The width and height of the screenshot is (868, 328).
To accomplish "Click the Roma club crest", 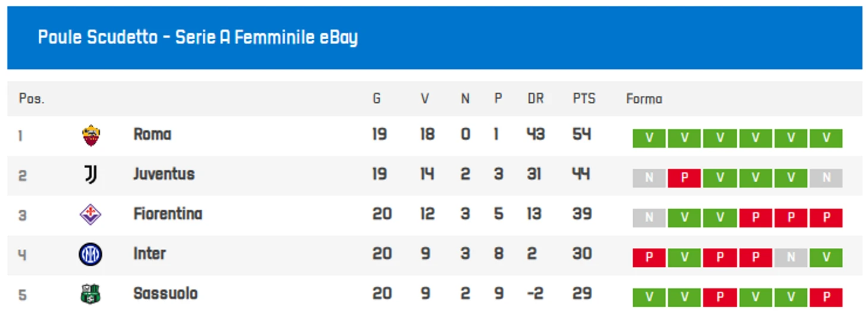I will click(x=91, y=135).
